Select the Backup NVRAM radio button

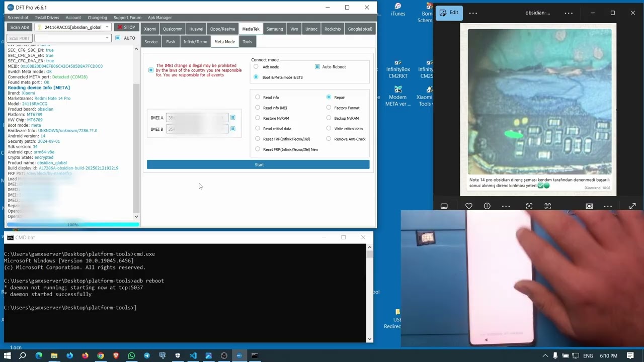tap(329, 118)
